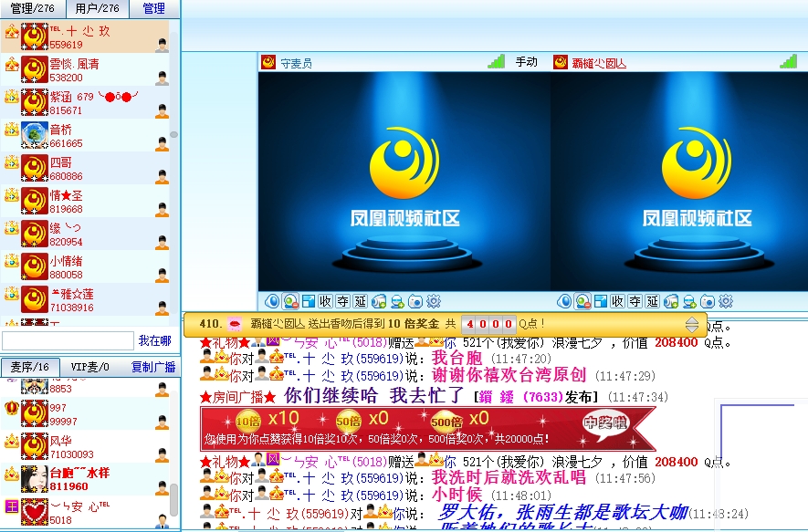Focus the user search input field

point(68,341)
